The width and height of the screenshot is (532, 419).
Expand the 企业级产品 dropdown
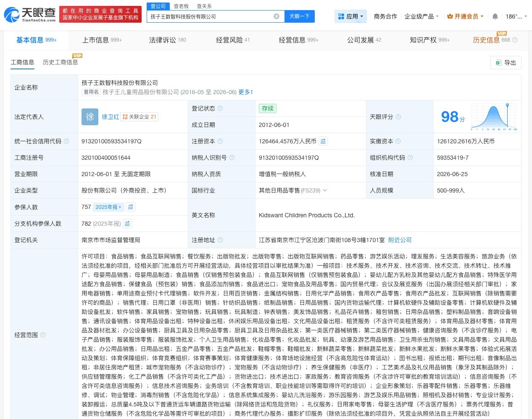coord(421,16)
